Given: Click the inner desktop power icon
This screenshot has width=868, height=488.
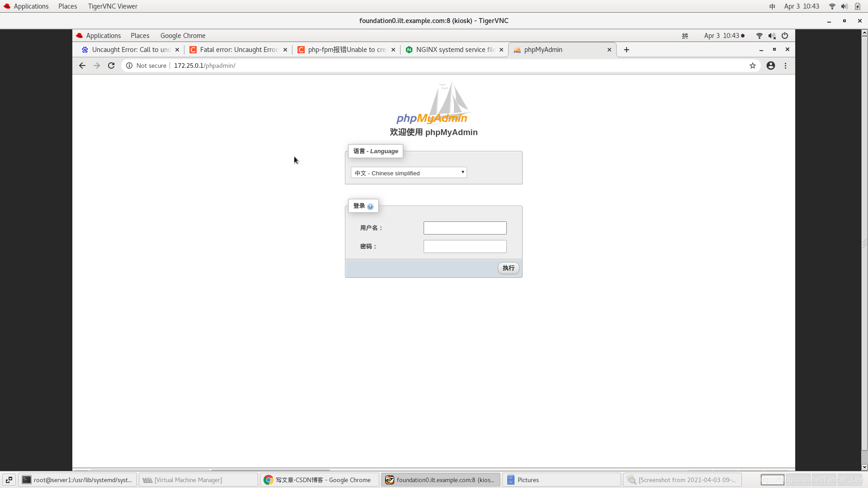Looking at the screenshot, I should point(785,36).
